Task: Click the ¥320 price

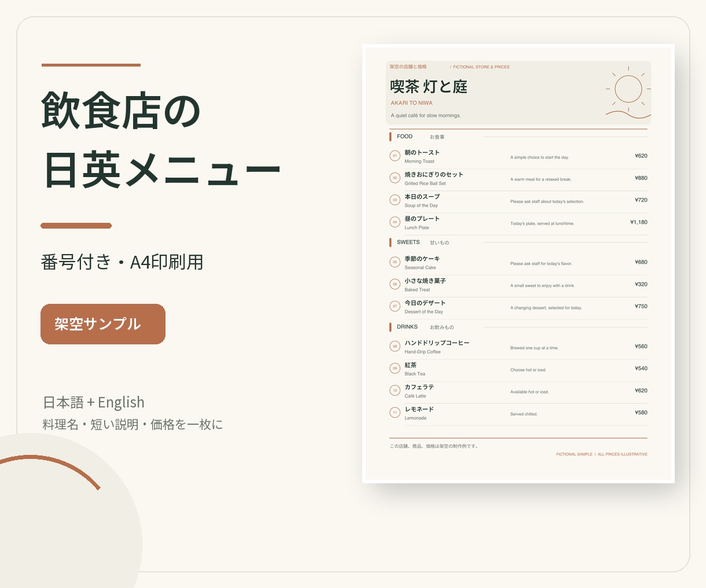Action: click(641, 284)
